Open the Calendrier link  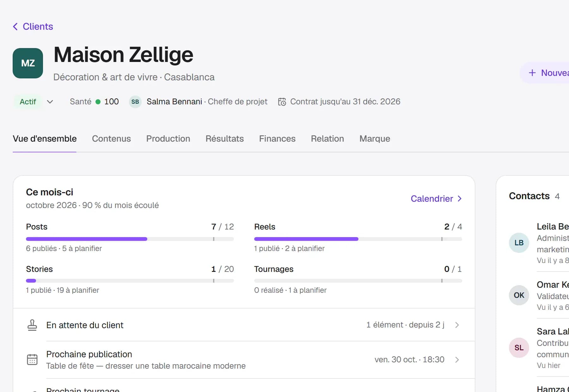(x=436, y=199)
